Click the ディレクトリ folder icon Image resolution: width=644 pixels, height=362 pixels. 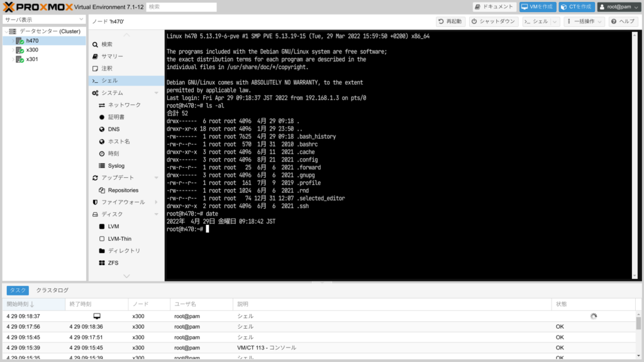[102, 251]
